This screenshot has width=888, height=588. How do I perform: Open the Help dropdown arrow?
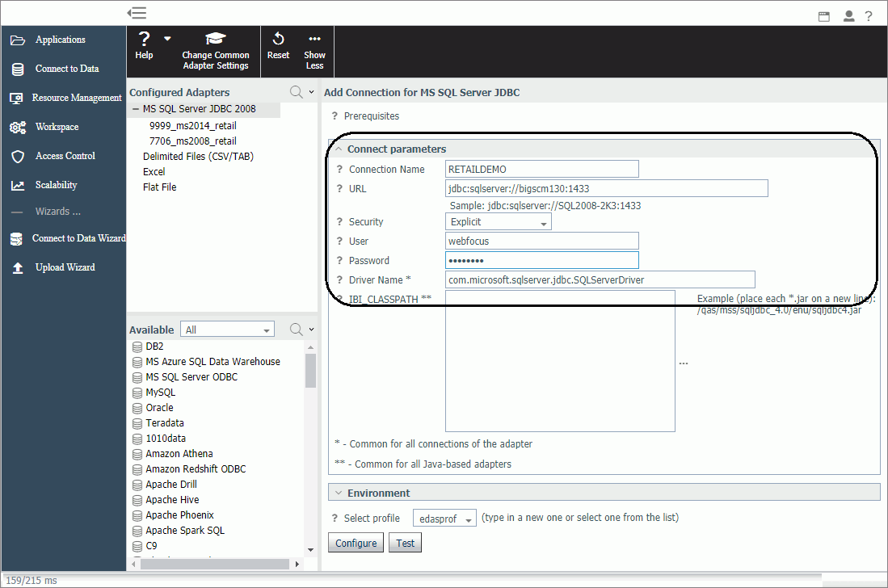pos(167,39)
